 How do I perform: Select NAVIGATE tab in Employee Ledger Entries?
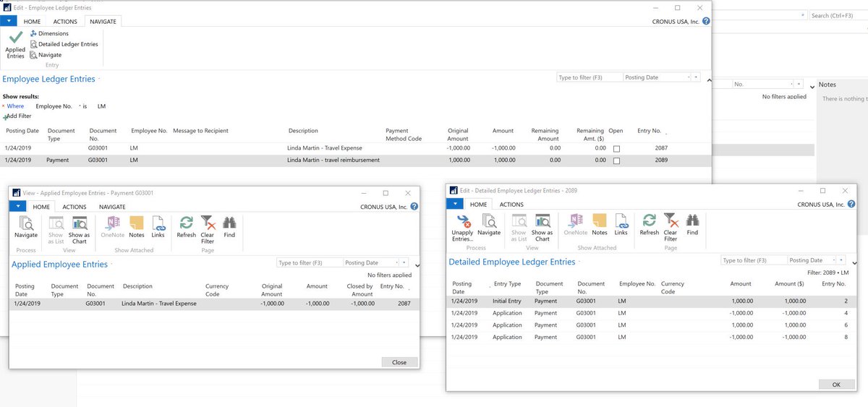(x=103, y=22)
